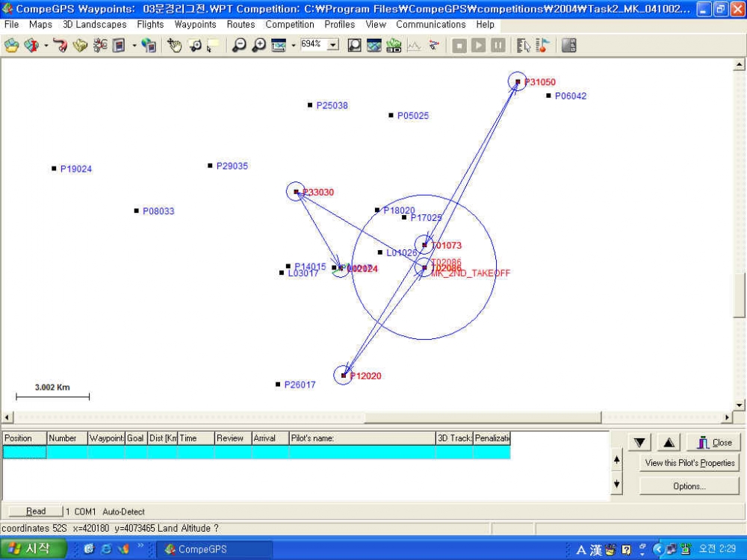Open the dropdown arrow beside the close map icon
Image resolution: width=747 pixels, height=560 pixels.
tap(46, 46)
